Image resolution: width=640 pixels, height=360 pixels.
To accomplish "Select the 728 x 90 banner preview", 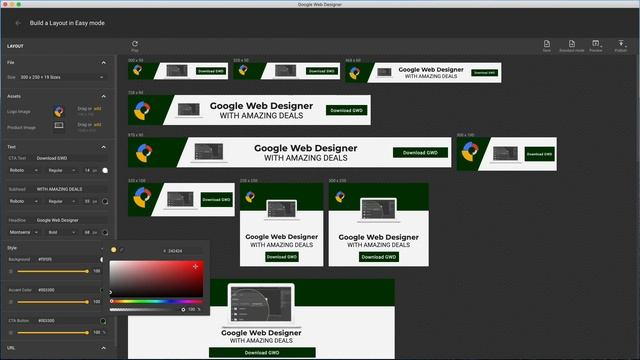I will coord(249,110).
